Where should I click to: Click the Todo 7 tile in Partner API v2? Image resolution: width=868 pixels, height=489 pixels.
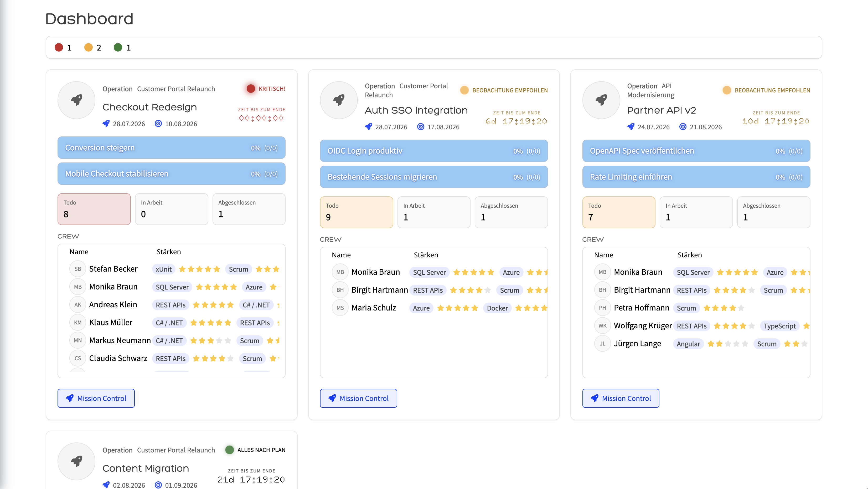619,212
